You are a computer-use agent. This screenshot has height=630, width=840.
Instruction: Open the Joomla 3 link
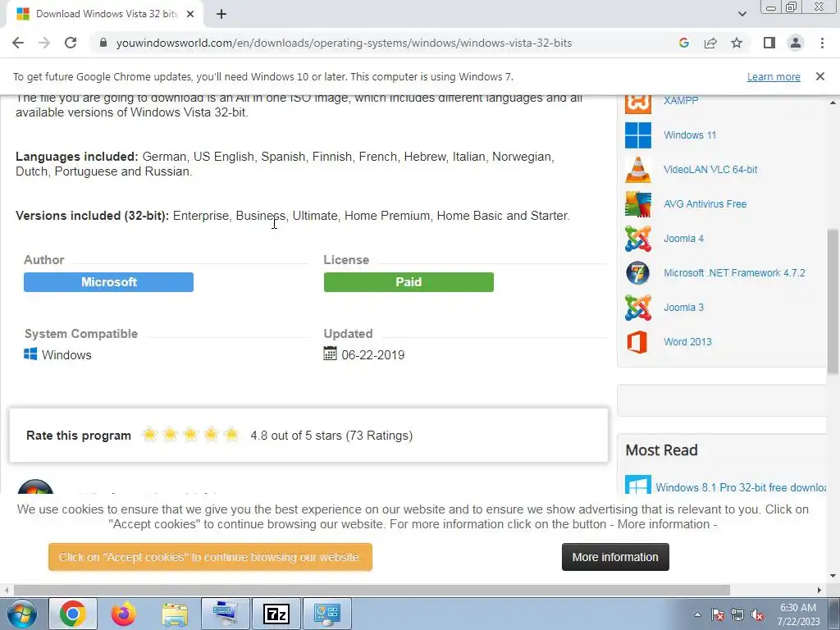click(683, 307)
